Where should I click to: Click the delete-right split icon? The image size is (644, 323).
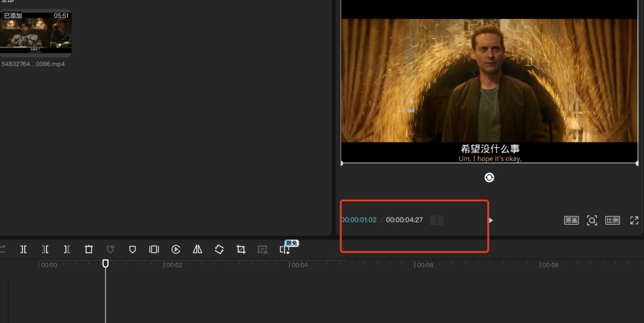[x=67, y=249]
